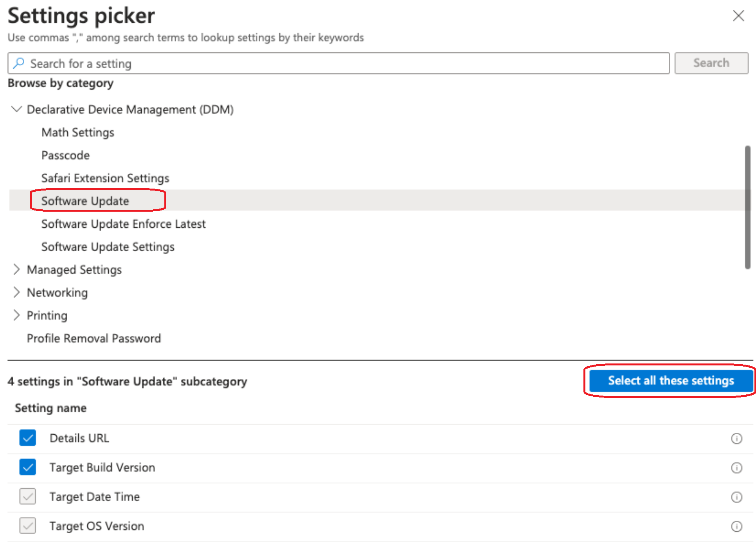Click the Search button

point(711,63)
